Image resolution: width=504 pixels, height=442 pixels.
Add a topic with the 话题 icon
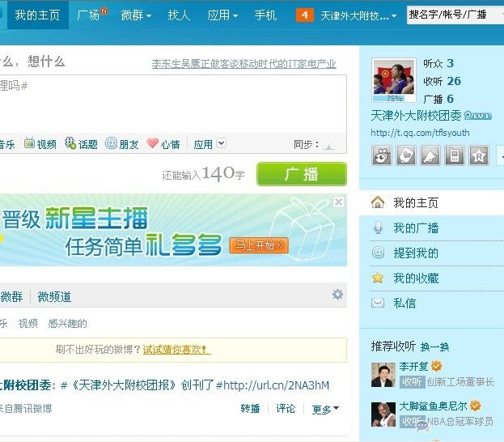(81, 144)
